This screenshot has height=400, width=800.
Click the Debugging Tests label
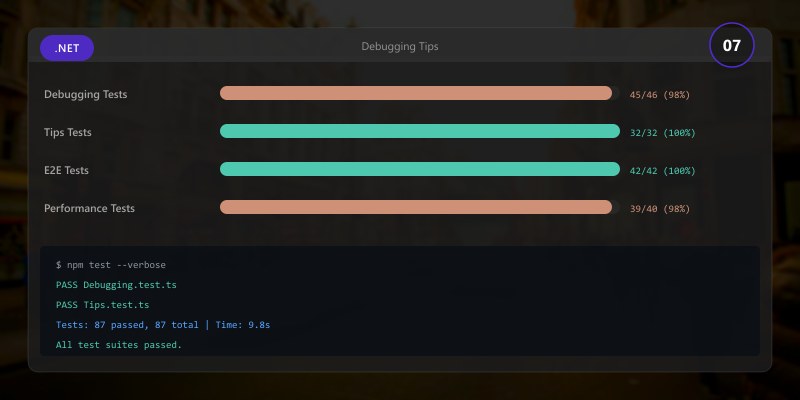(85, 94)
